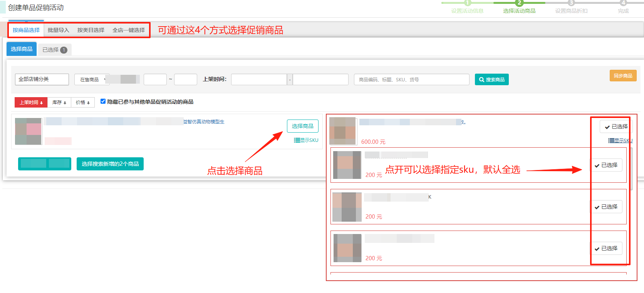
Task: Click step 1 circle 设置活动信息
Action: [x=467, y=3]
